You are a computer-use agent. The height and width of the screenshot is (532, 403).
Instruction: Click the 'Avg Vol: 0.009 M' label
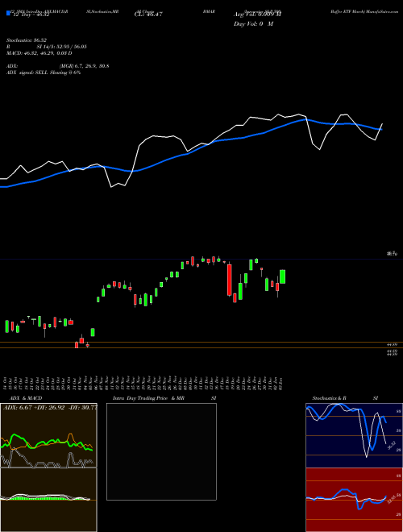258,15
